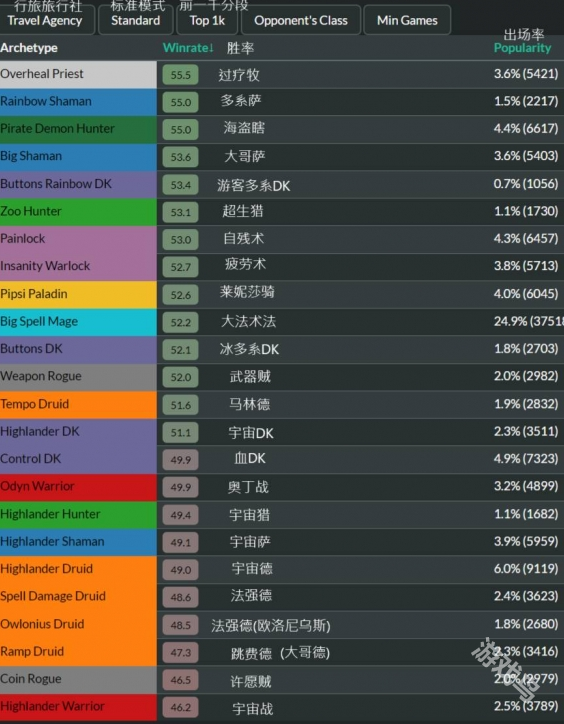Open the Painlock archetype
The height and width of the screenshot is (724, 564).
78,239
